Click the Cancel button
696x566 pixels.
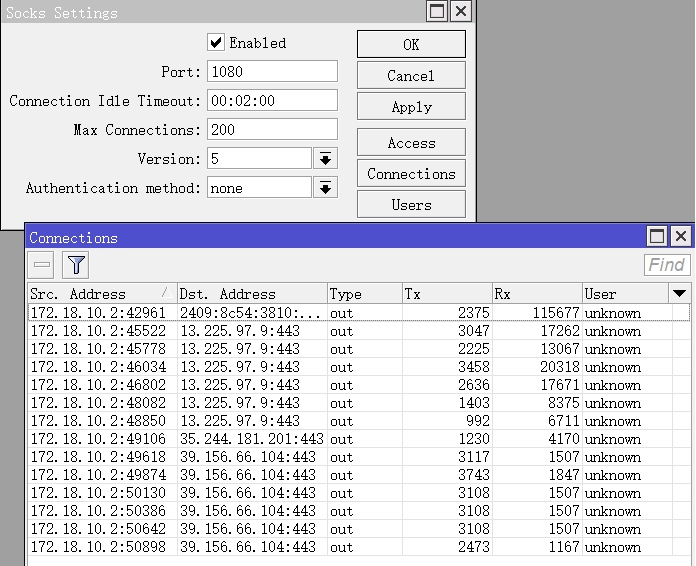click(411, 76)
